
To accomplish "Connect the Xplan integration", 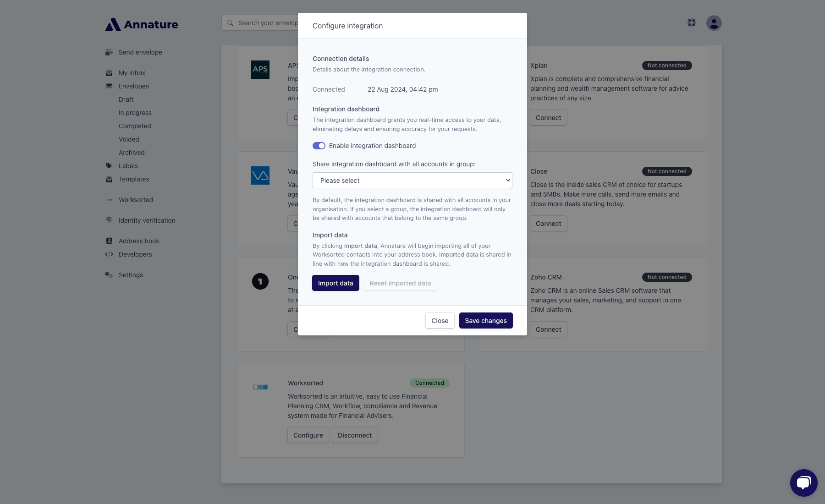I will tap(548, 117).
